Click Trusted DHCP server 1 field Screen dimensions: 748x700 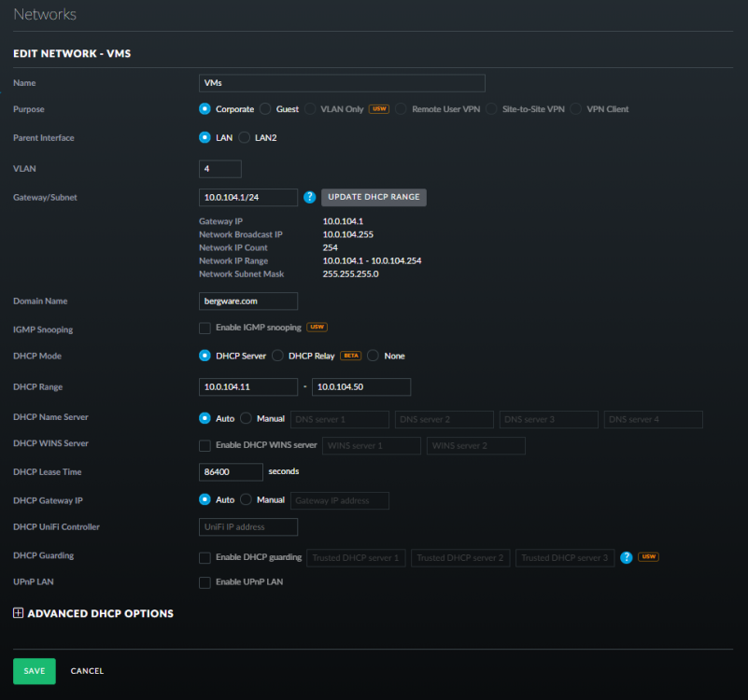pos(356,558)
